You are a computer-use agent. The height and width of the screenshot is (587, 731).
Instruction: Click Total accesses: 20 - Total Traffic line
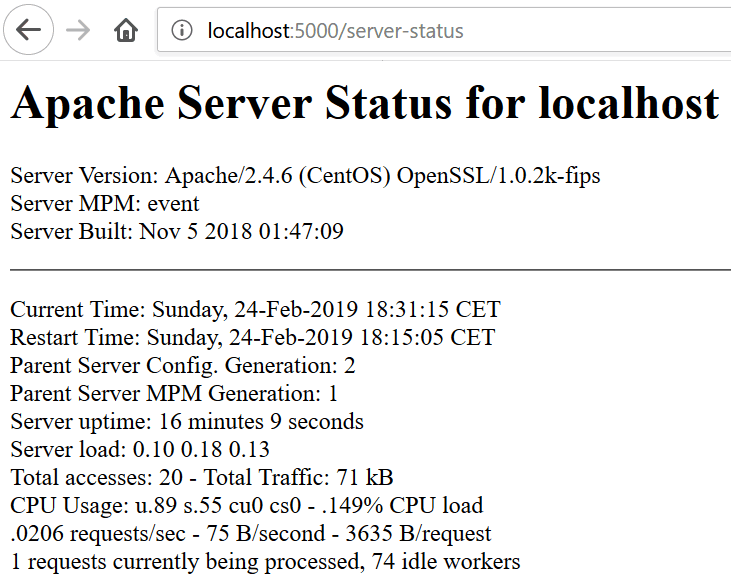pyautogui.click(x=202, y=477)
